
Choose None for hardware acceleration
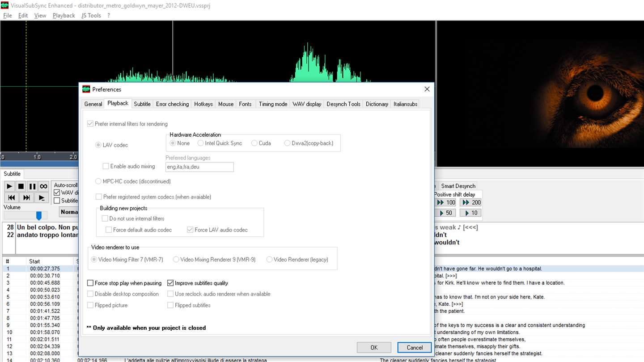[x=173, y=143]
